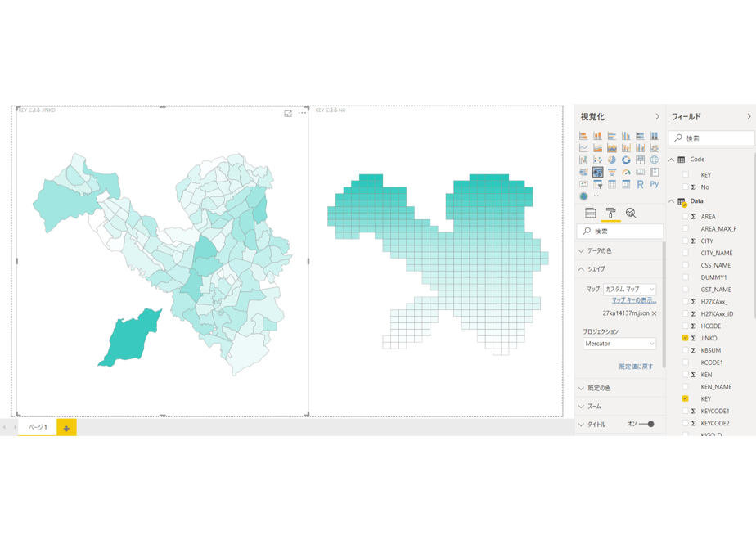Click the 既定値に戻す link
Viewport: 756px width, 540px height.
point(636,367)
